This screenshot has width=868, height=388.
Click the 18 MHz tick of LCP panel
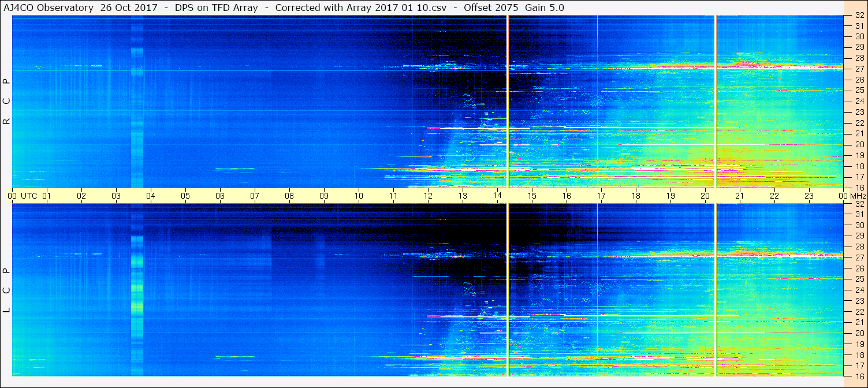[859, 355]
